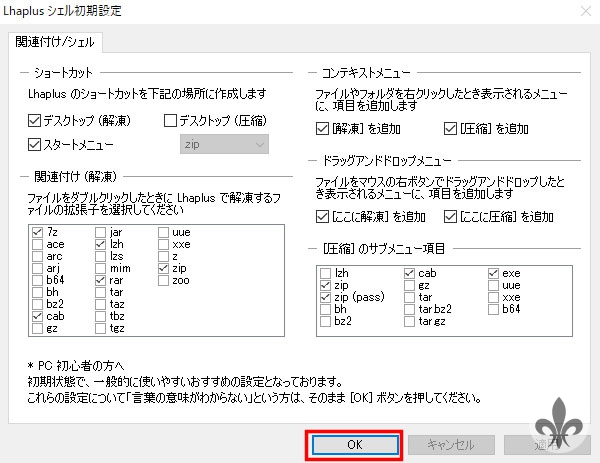Uncheck 7z in association list
The width and height of the screenshot is (600, 463).
pos(37,232)
